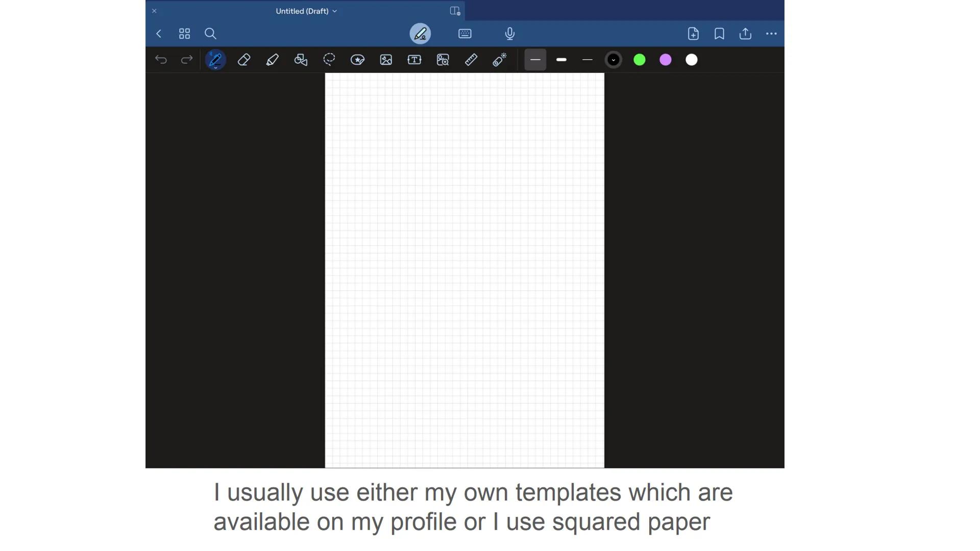Open the More options menu
Viewport: 980px width, 551px height.
[x=771, y=34]
